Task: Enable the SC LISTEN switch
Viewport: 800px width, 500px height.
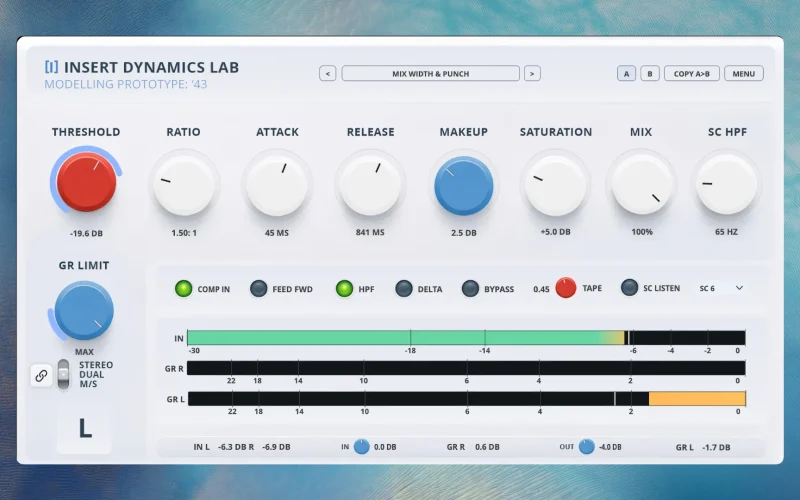Action: tap(630, 288)
